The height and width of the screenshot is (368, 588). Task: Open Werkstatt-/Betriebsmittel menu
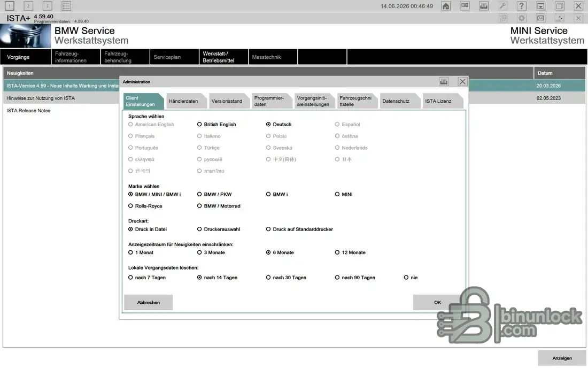(x=223, y=57)
